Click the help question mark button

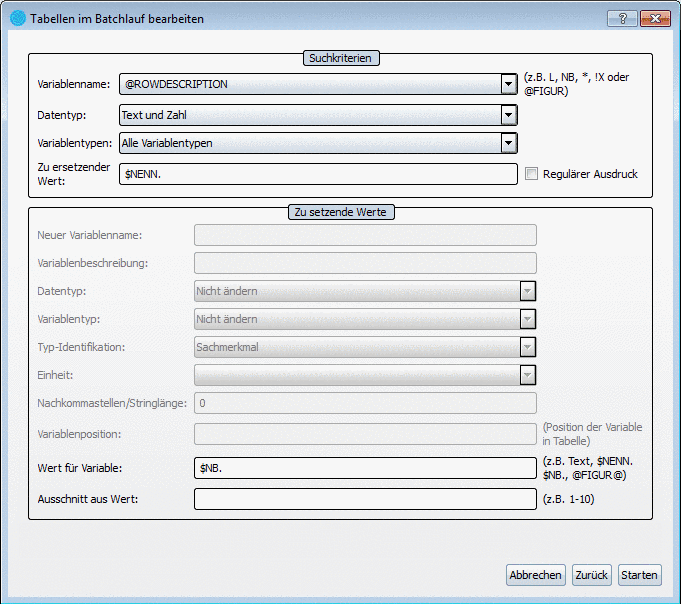[622, 18]
